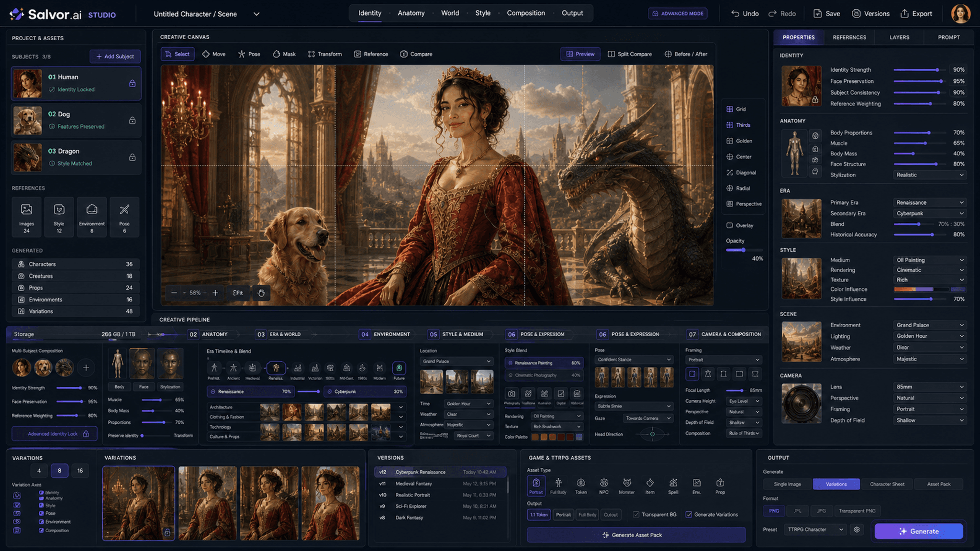This screenshot has width=980, height=551.
Task: Open the Style references tile
Action: [x=59, y=217]
